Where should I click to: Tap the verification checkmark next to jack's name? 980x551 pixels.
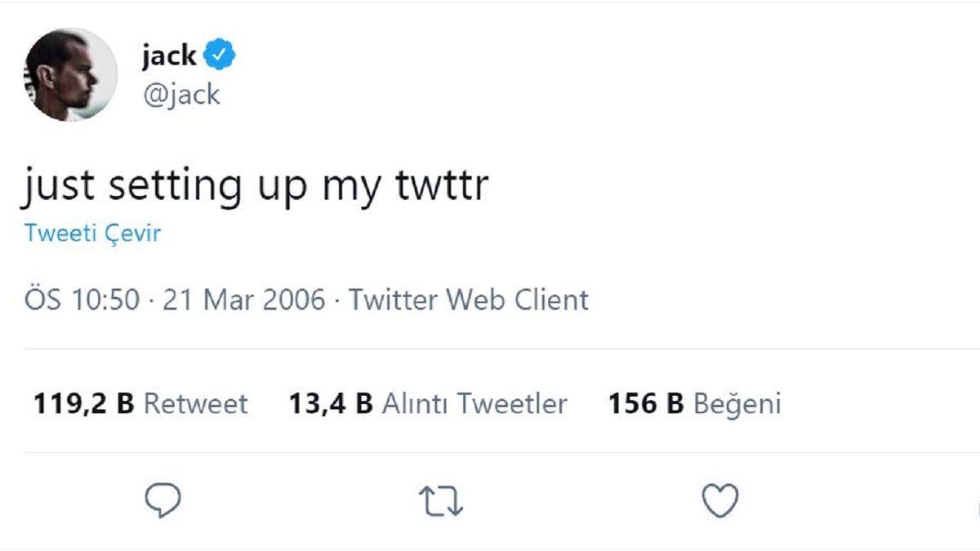(x=218, y=54)
